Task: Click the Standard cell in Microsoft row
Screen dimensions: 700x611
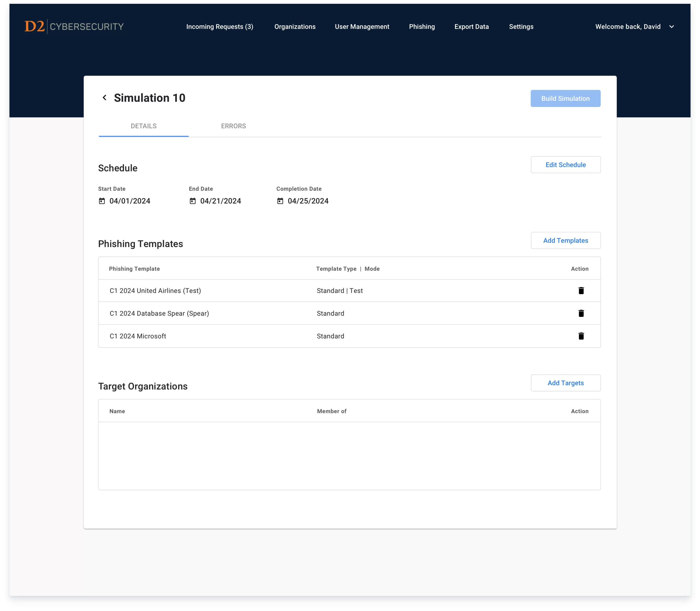Action: click(330, 336)
